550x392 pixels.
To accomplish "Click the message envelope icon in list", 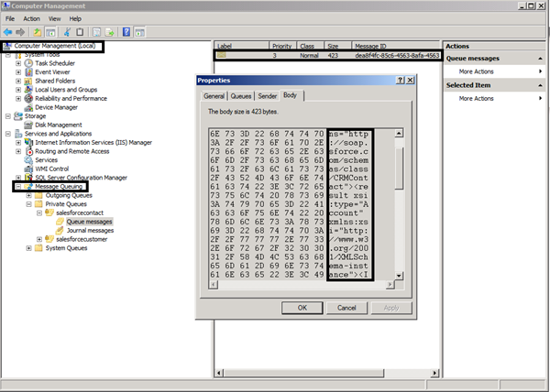I will tap(221, 55).
